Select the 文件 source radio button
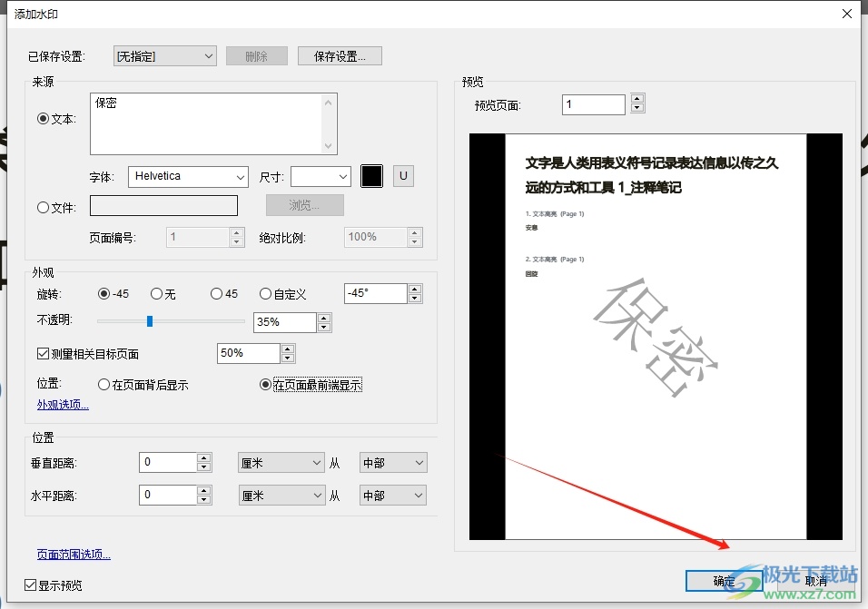 point(43,208)
